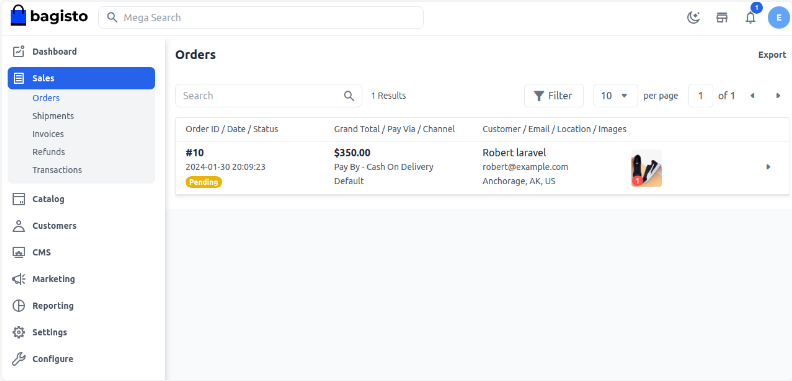Open the Filter panel
The width and height of the screenshot is (792, 381).
(x=554, y=96)
